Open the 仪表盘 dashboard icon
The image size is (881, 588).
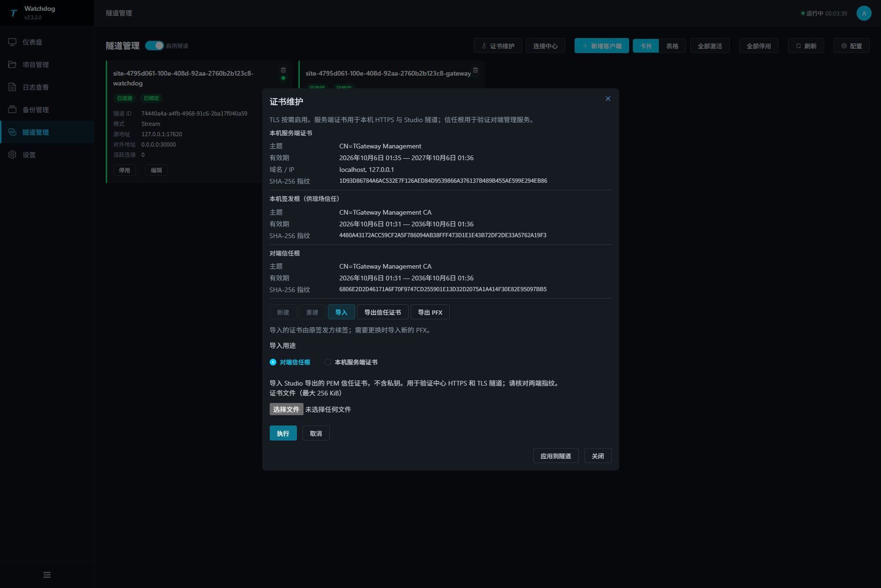coord(12,42)
